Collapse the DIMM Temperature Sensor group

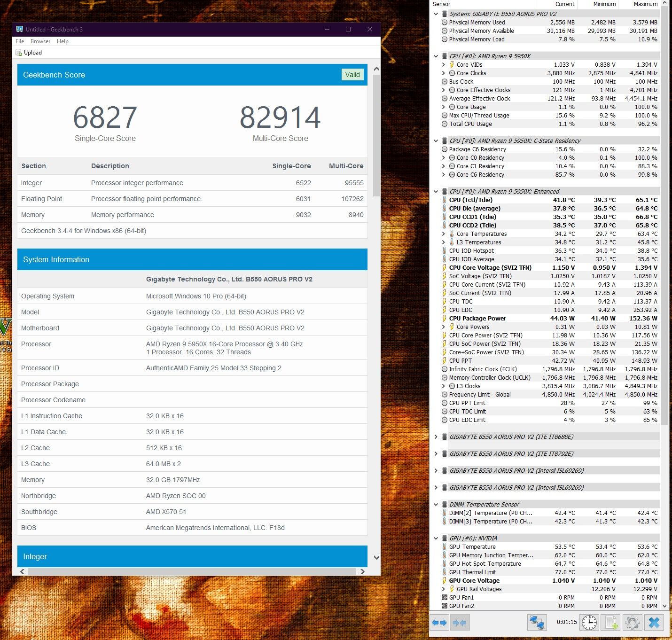[436, 504]
